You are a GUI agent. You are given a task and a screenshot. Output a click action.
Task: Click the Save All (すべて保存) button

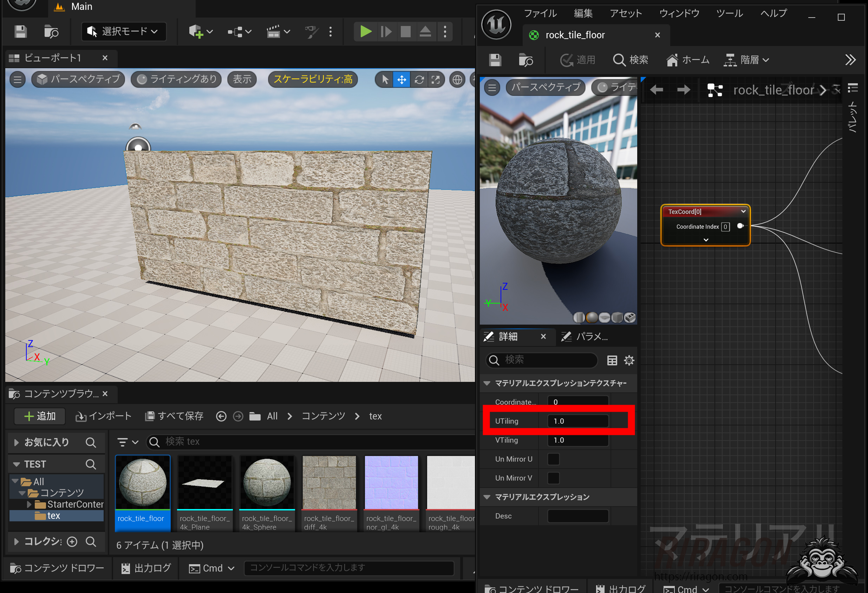174,416
